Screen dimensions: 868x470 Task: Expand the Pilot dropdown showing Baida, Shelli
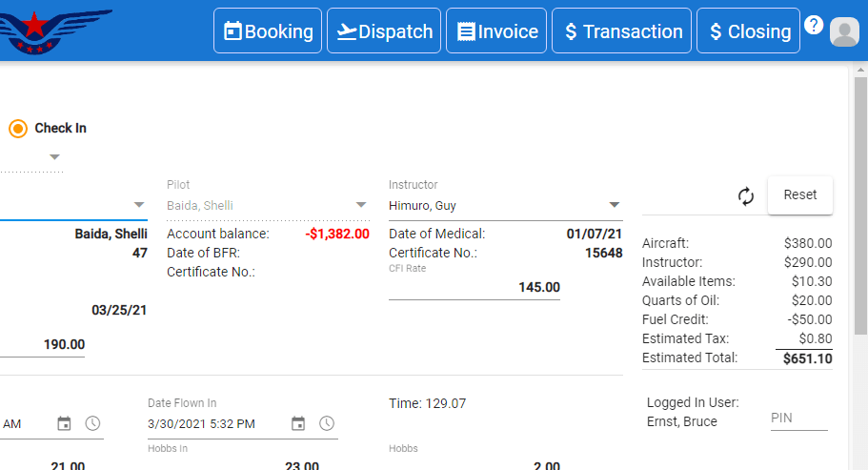coord(361,205)
